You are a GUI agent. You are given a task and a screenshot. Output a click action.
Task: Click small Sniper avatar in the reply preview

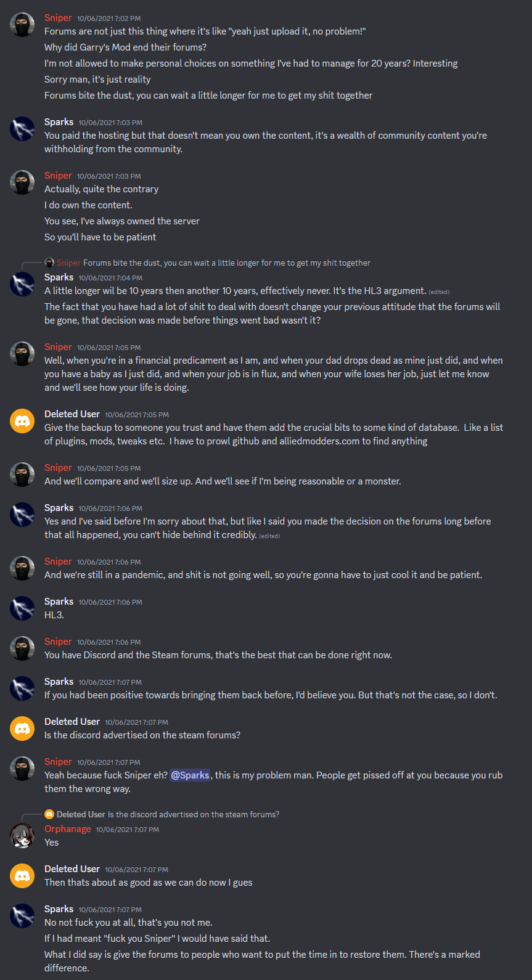[x=49, y=263]
